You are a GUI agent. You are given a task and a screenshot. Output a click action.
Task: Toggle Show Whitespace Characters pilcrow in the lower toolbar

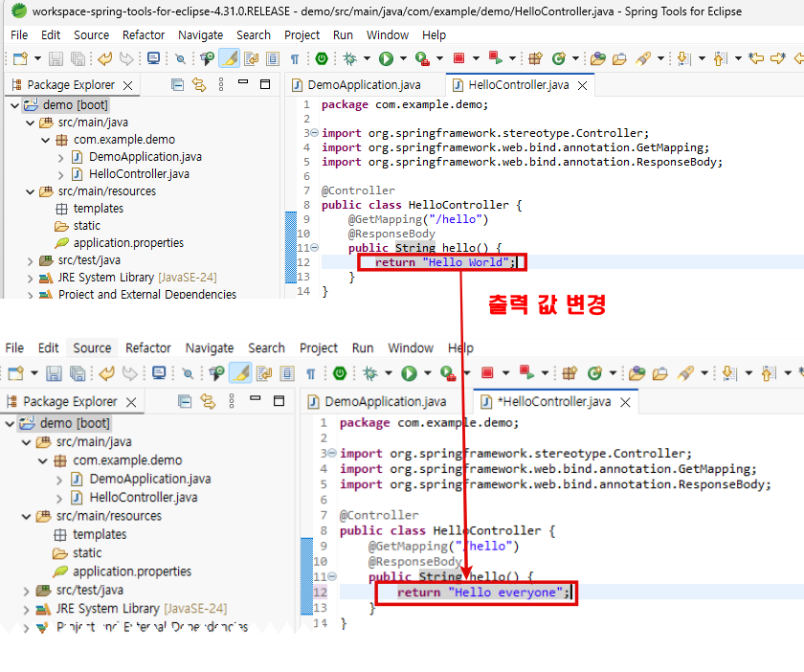[x=310, y=372]
